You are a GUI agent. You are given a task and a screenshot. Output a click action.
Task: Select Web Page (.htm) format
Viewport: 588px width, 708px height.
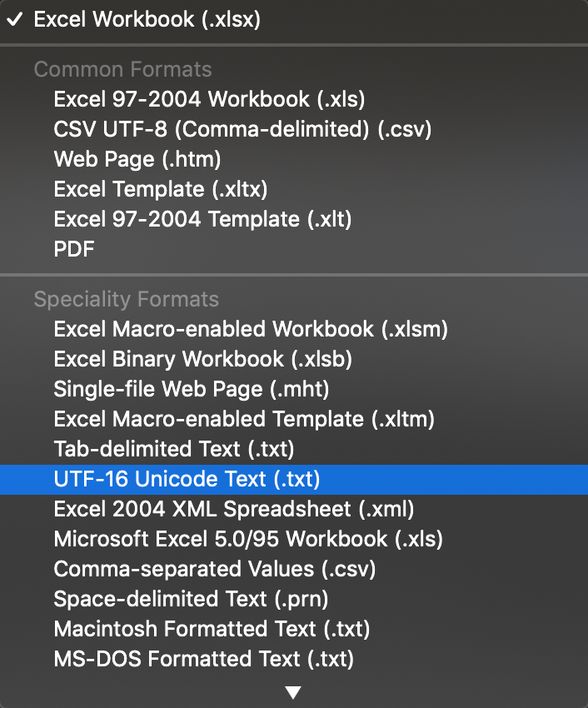point(137,159)
